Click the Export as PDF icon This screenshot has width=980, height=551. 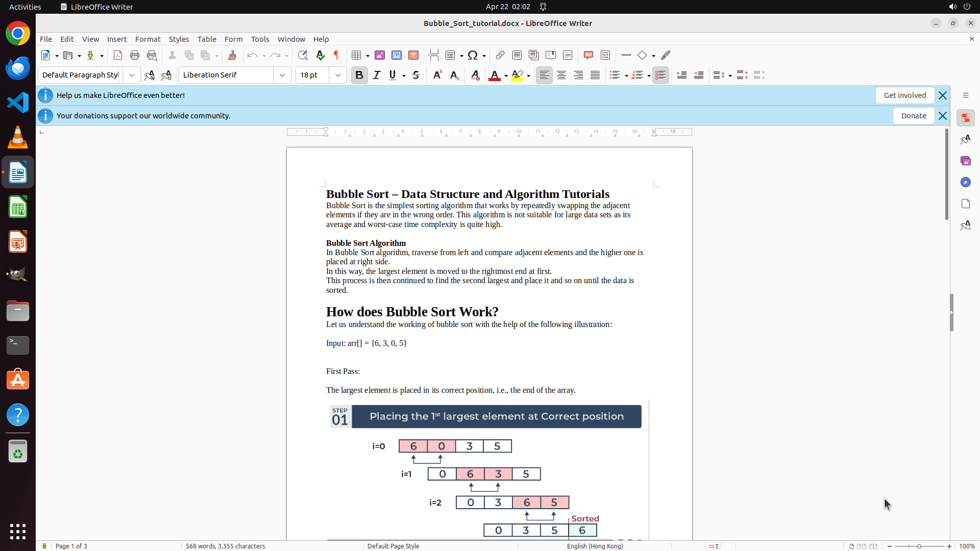(x=118, y=55)
